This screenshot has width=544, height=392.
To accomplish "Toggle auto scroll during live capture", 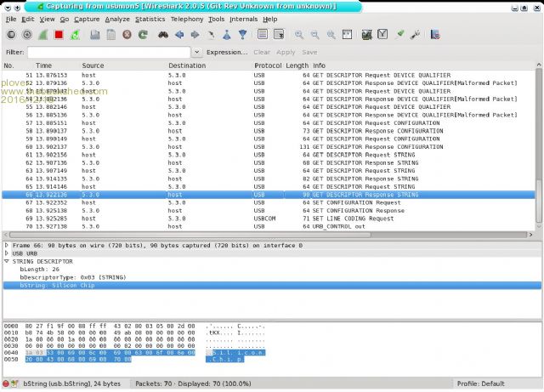I will click(x=279, y=35).
